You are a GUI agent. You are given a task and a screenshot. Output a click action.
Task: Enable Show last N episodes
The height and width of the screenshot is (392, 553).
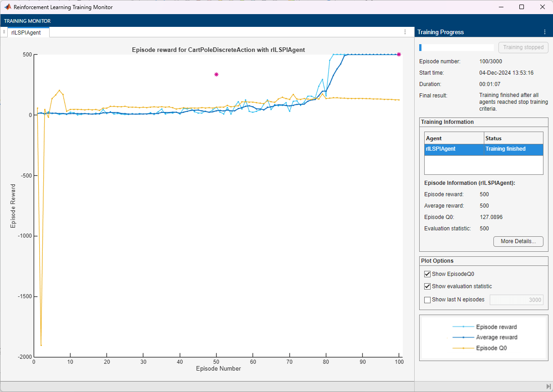coord(427,300)
